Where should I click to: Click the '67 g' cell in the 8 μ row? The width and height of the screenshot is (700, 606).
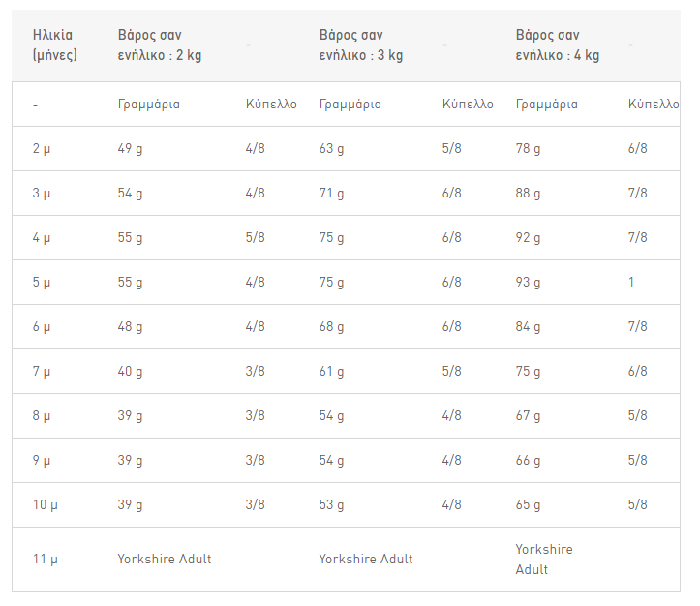(x=528, y=416)
